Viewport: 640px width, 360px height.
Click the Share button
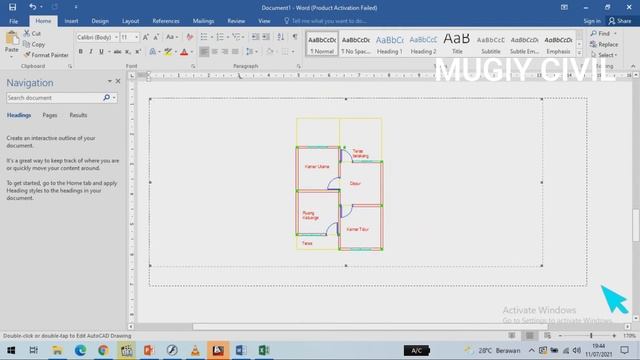coord(620,21)
